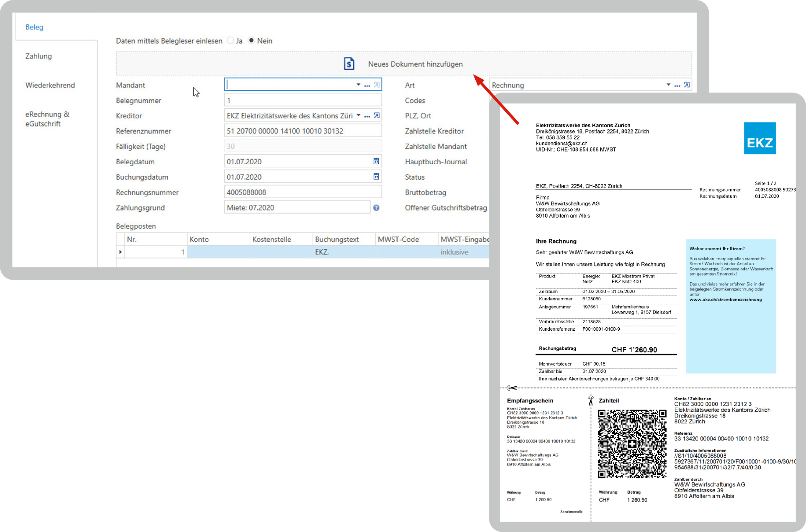
Task: Switch to the Zahlung tab
Action: [x=39, y=56]
